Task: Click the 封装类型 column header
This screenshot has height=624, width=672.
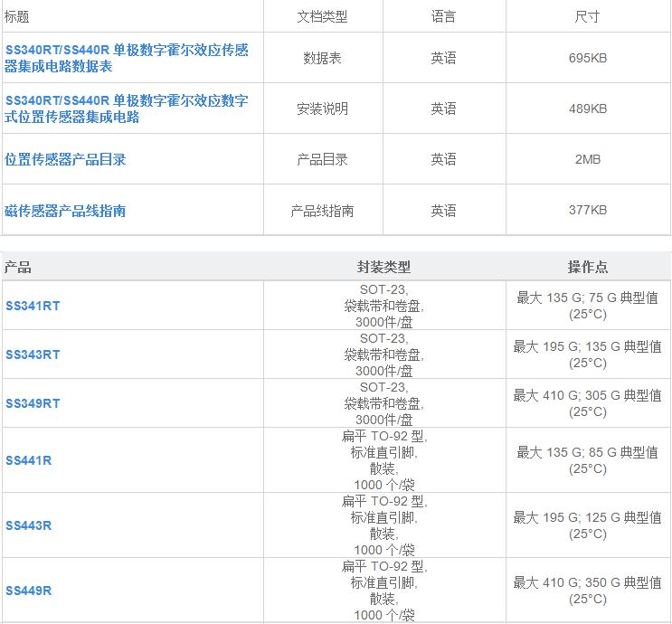Action: [383, 267]
